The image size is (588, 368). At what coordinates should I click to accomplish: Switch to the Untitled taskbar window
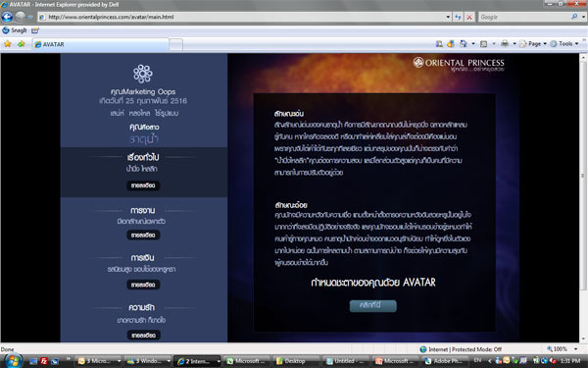346,361
